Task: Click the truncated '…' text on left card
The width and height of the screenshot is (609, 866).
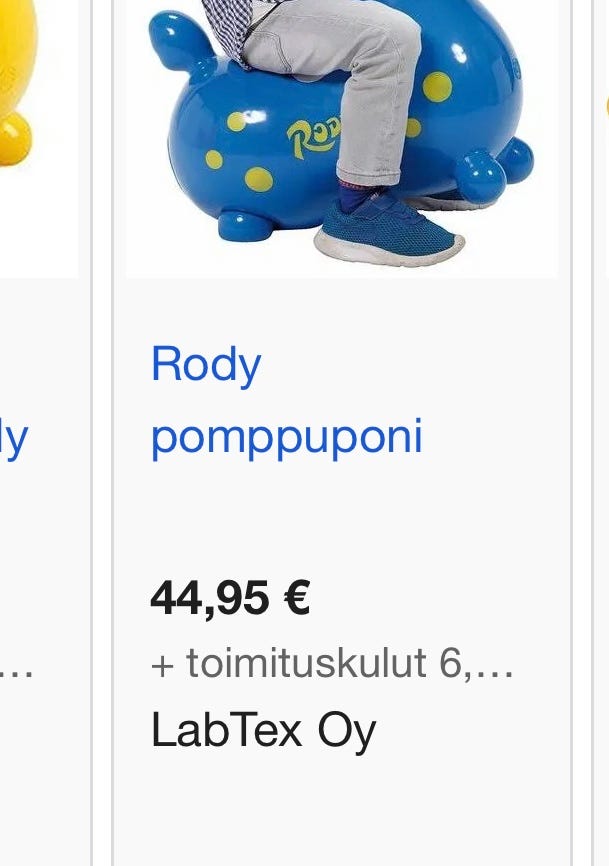Action: 17,674
